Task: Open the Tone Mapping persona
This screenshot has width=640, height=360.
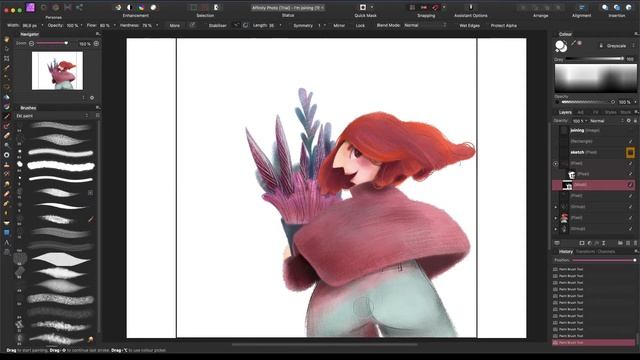Action: (68, 7)
